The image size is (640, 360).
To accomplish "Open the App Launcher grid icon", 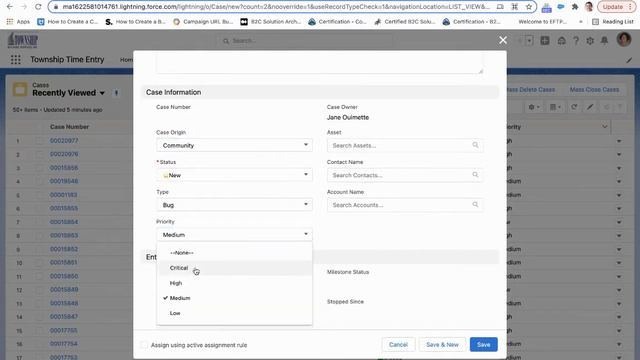I will coord(16,60).
